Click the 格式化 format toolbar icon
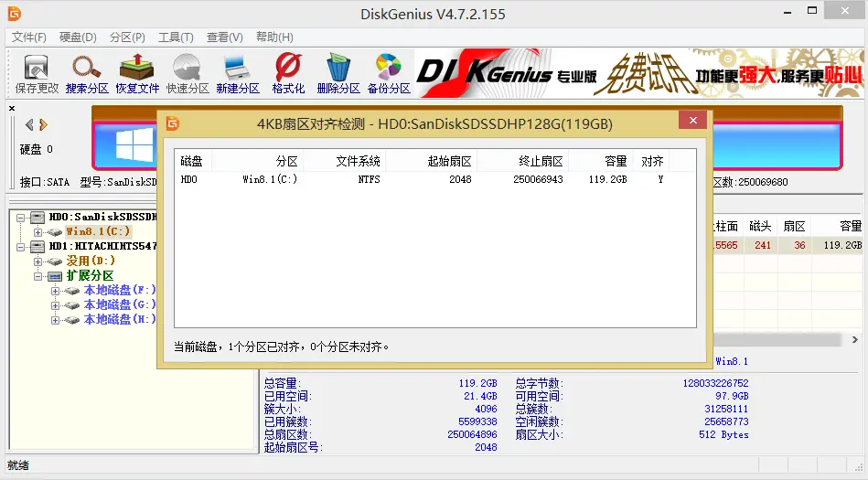 288,74
